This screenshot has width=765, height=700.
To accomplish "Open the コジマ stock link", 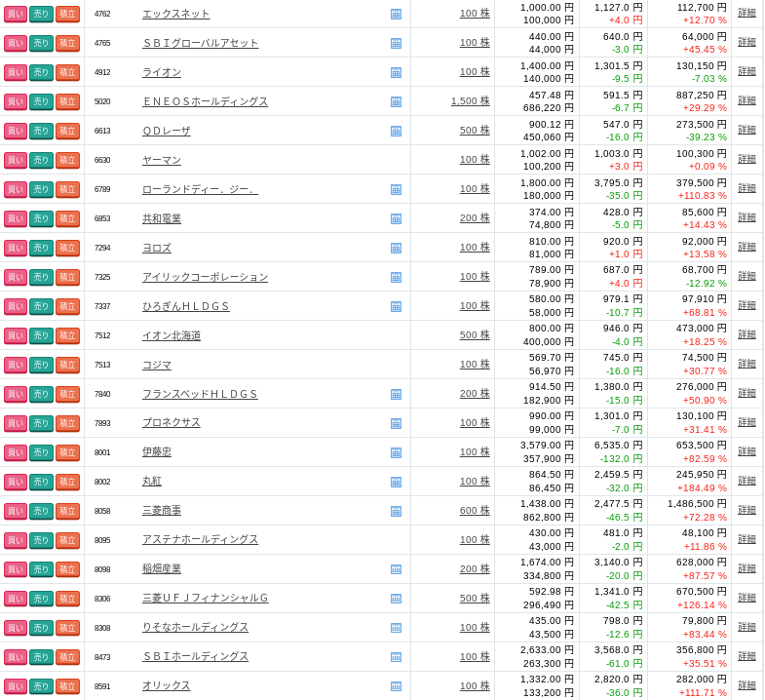I will pyautogui.click(x=157, y=366).
